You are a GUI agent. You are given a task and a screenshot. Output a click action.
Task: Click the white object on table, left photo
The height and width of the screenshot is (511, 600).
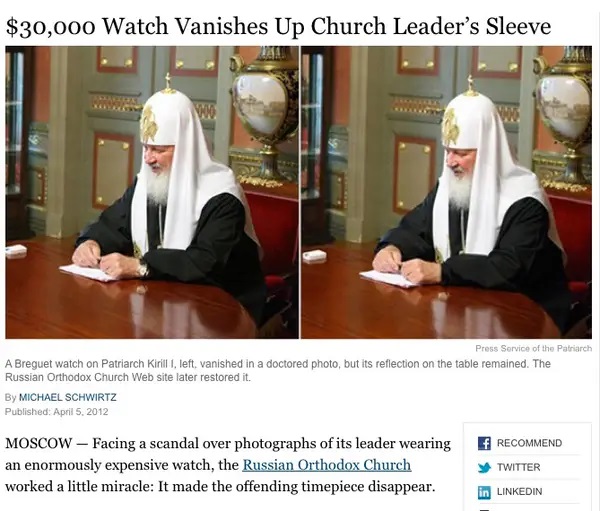pyautogui.click(x=16, y=250)
